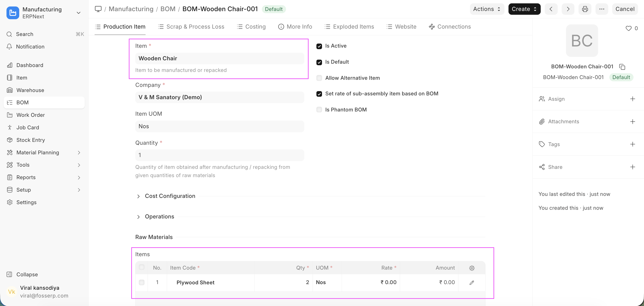Screen dimensions: 644x306
Task: Enable the Is Phantom BOM checkbox
Action: click(x=319, y=110)
